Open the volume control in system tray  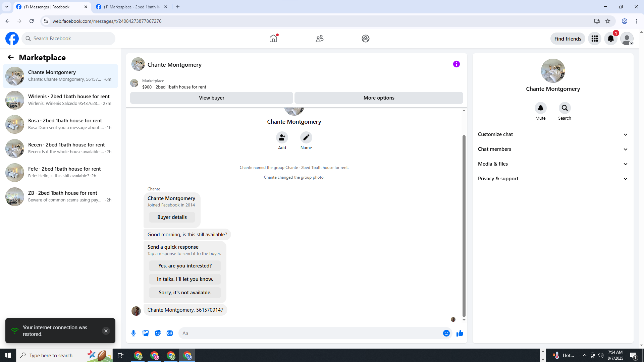(x=601, y=355)
